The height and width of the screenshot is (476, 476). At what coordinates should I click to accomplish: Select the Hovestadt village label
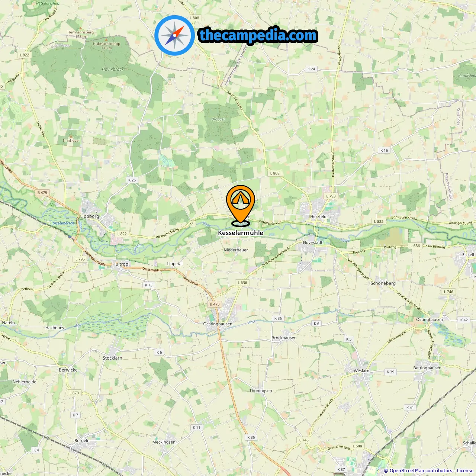coord(313,242)
